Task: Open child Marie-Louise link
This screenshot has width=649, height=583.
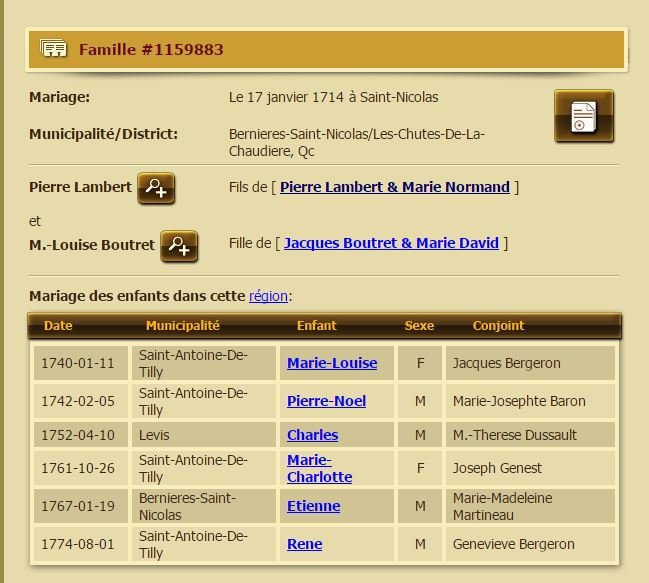Action: [x=332, y=363]
